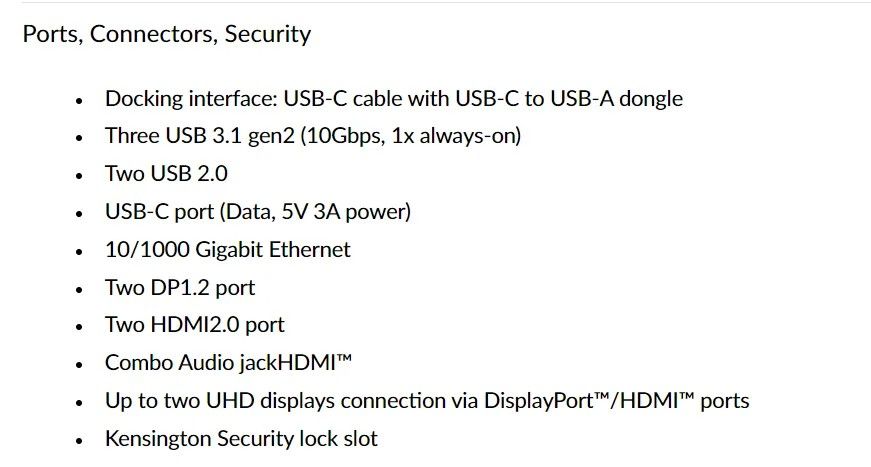The image size is (871, 467).
Task: Select the Docking interface USB-C cable line
Action: 394,99
